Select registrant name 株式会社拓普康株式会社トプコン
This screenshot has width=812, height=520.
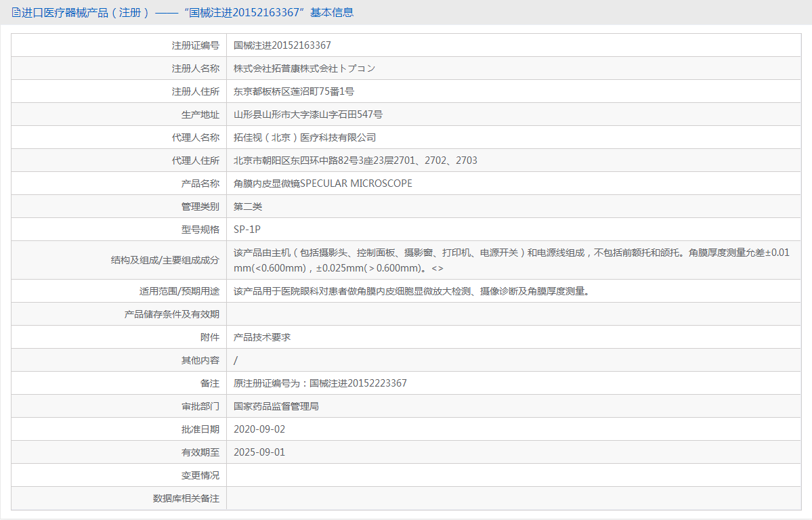click(305, 68)
